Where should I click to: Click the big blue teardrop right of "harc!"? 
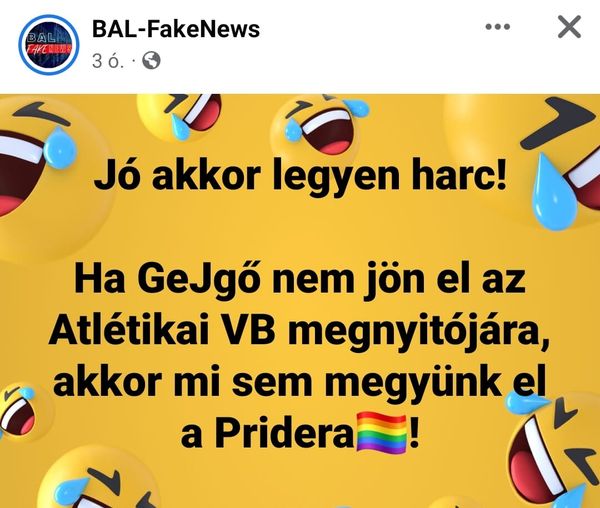552,191
